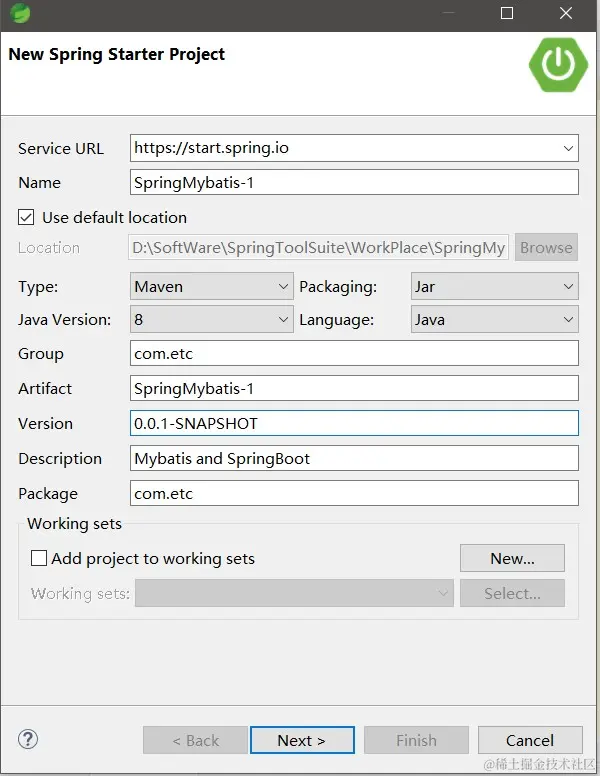Viewport: 600px width, 776px height.
Task: Close the dialog with the X button
Action: tap(566, 13)
